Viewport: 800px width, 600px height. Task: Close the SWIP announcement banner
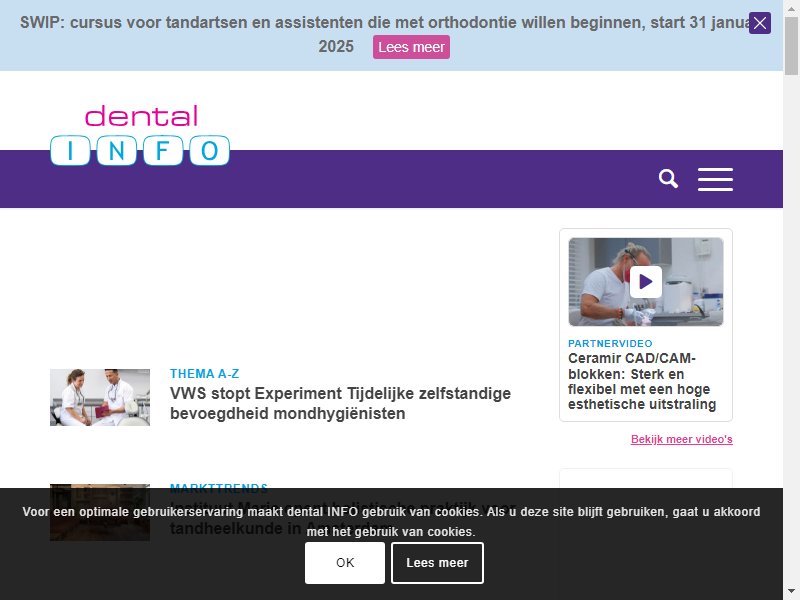[760, 23]
